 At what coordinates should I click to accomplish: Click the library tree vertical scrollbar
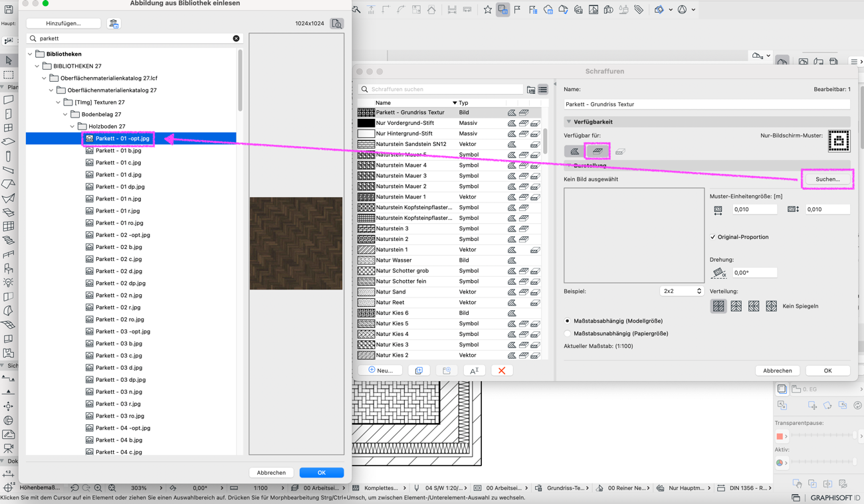240,81
